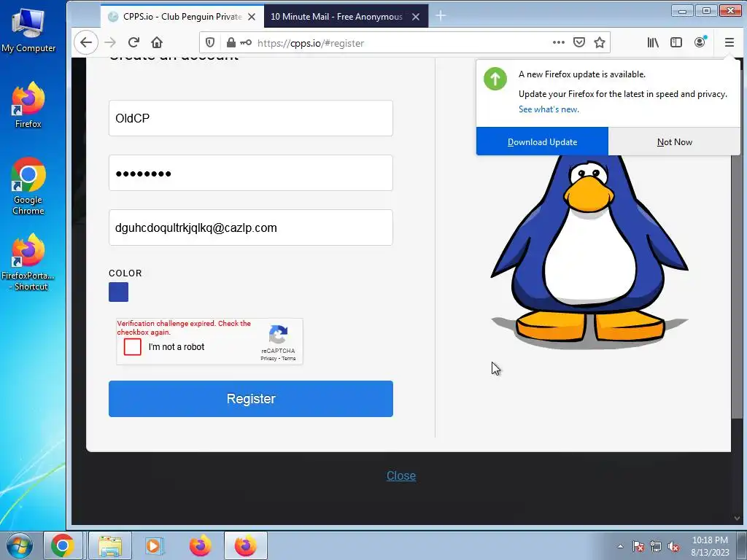Switch to CPPS.io Club Penguin tab
This screenshot has height=560, width=747.
tap(182, 16)
